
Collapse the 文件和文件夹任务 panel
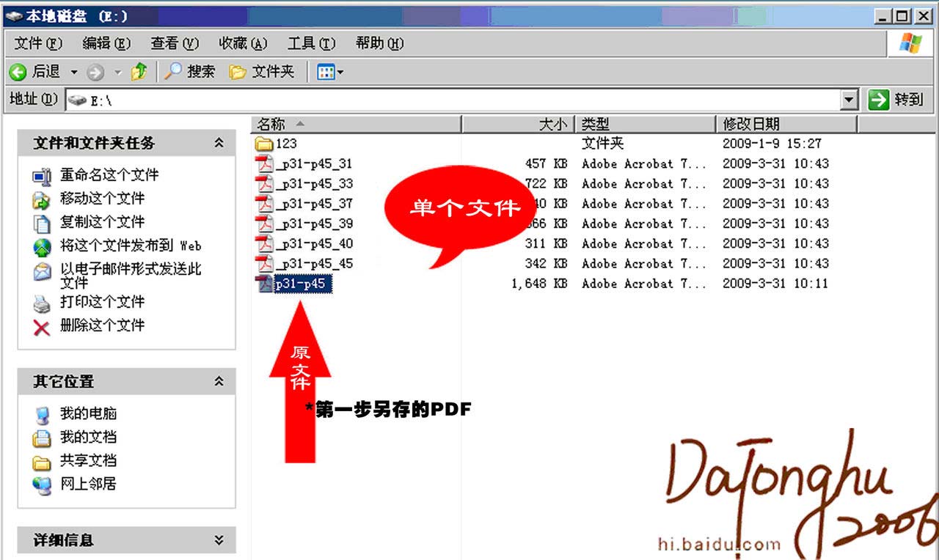click(x=219, y=143)
